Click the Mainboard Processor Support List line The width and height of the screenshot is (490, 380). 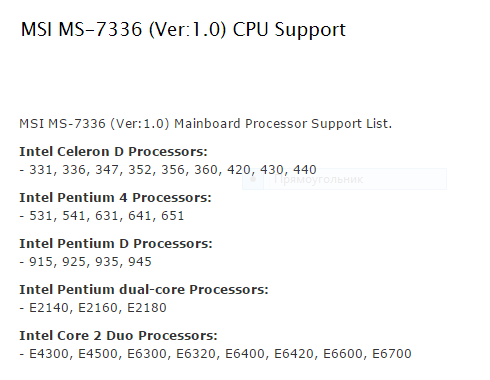(205, 124)
